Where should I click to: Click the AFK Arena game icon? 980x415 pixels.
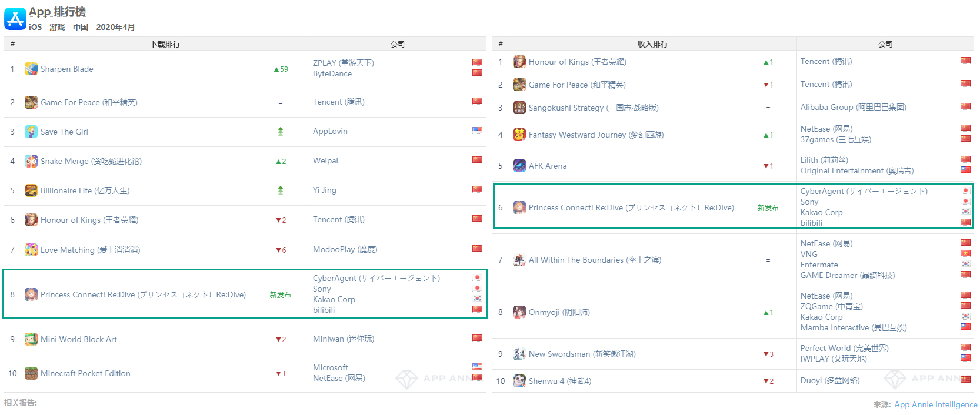coord(519,166)
